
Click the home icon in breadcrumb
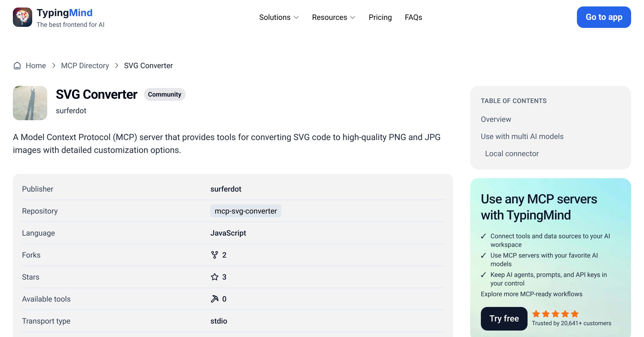[17, 65]
